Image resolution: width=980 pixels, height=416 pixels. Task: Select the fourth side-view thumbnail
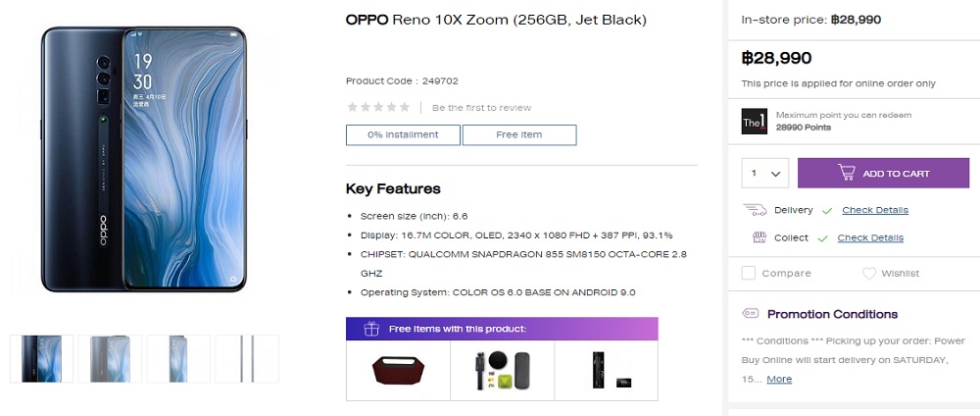(247, 358)
